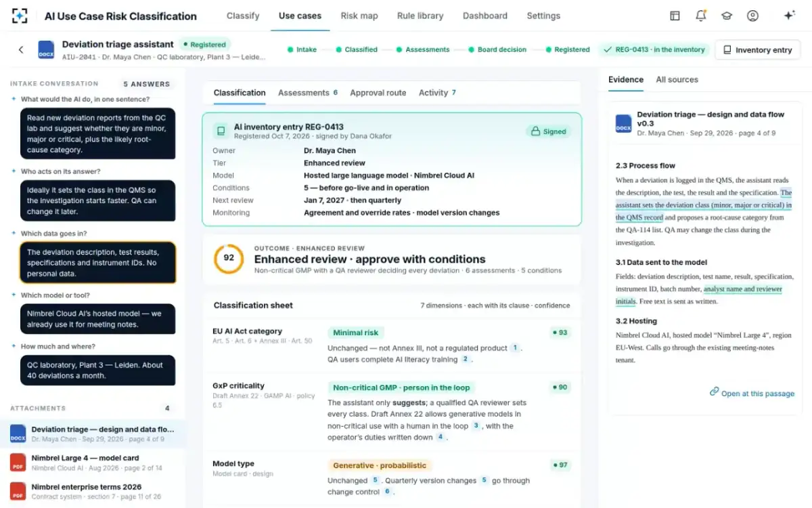Switch to Assessments tab

308,93
